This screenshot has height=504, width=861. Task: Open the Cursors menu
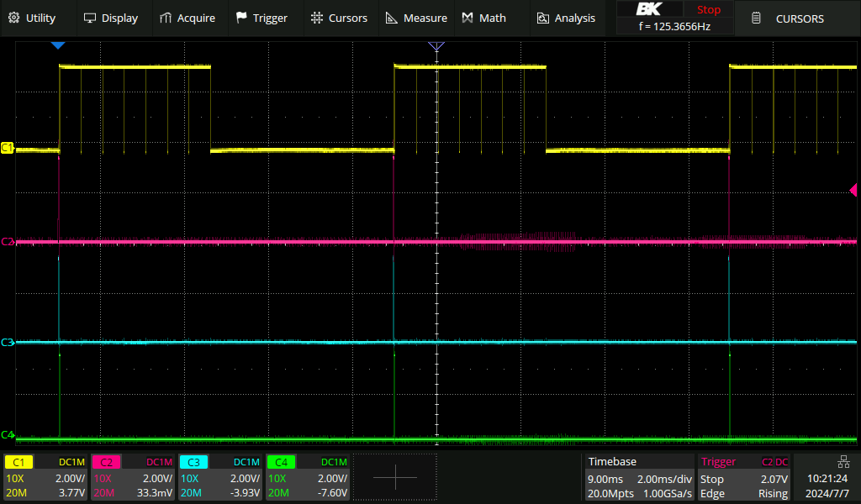point(339,18)
